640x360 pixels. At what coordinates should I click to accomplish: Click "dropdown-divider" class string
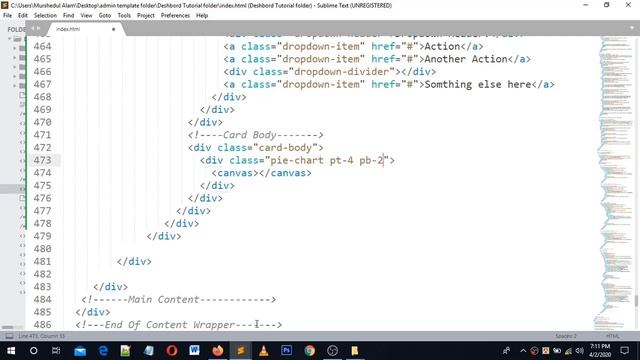[342, 72]
